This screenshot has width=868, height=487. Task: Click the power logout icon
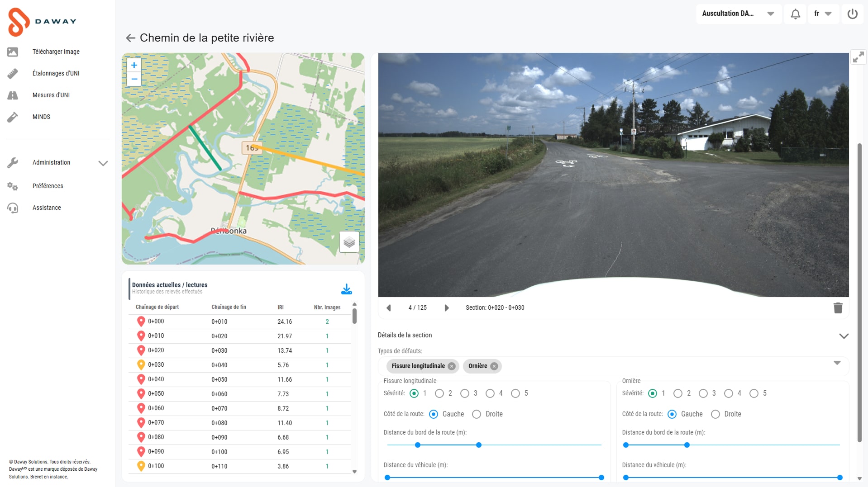pyautogui.click(x=852, y=14)
